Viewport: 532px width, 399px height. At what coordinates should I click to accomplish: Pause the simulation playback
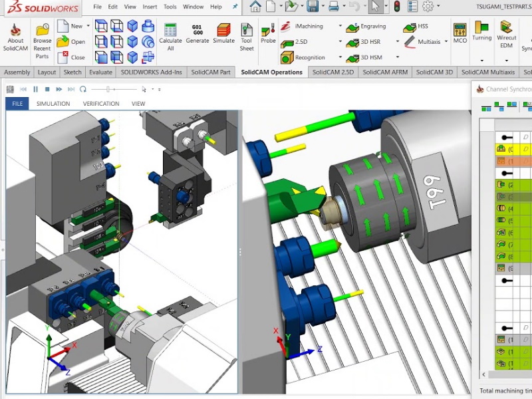click(35, 88)
